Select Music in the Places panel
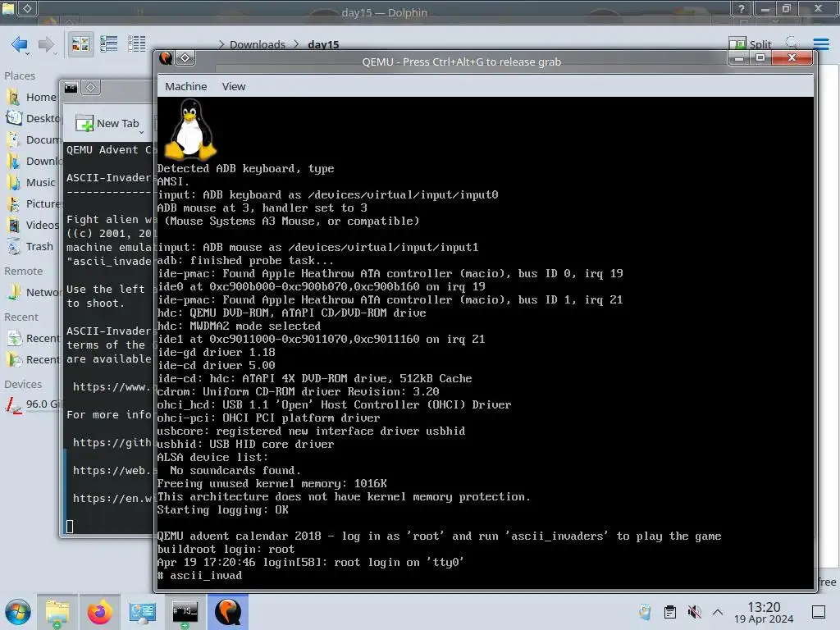The width and height of the screenshot is (840, 630). [30, 183]
